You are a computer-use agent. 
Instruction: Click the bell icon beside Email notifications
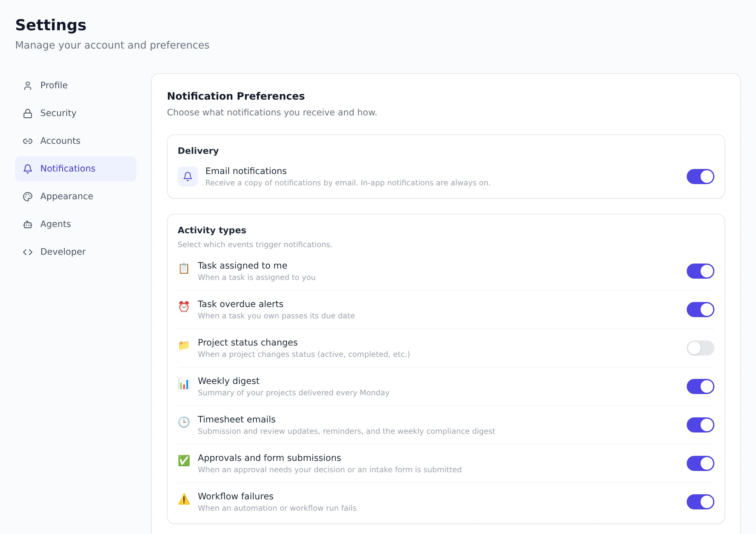(x=188, y=177)
